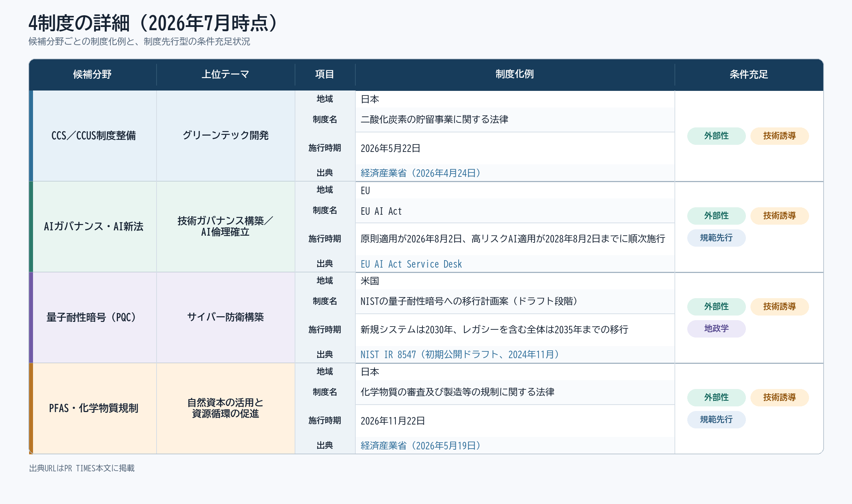Click the 自然資本の活用と資源循環の促進 theme cell
Viewport: 852px width, 504px height.
(x=225, y=408)
